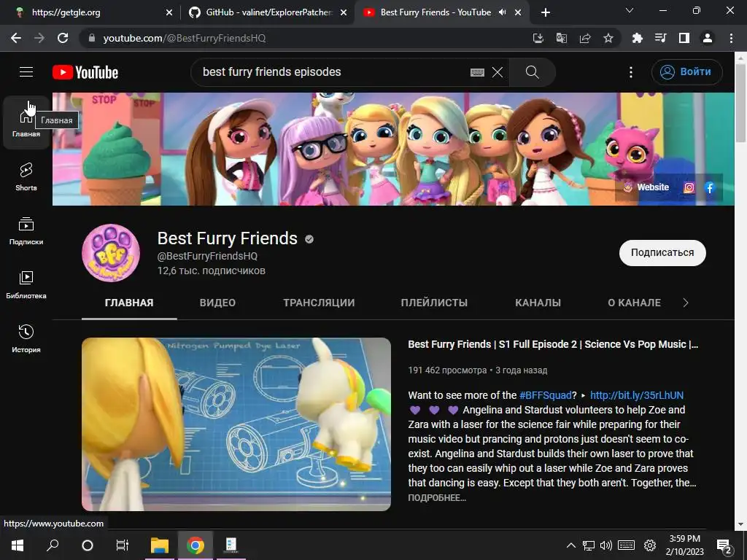Viewport: 747px width, 560px height.
Task: Mute the Best Furry Friends tab audio icon
Action: pos(502,12)
